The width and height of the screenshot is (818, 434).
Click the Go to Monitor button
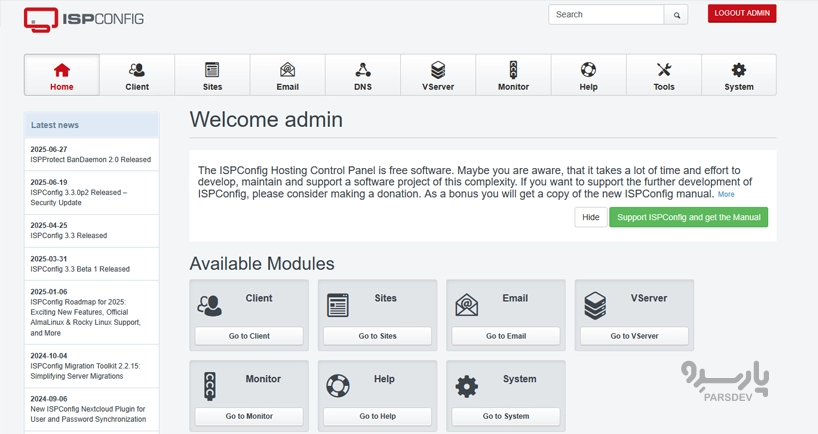[x=249, y=416]
